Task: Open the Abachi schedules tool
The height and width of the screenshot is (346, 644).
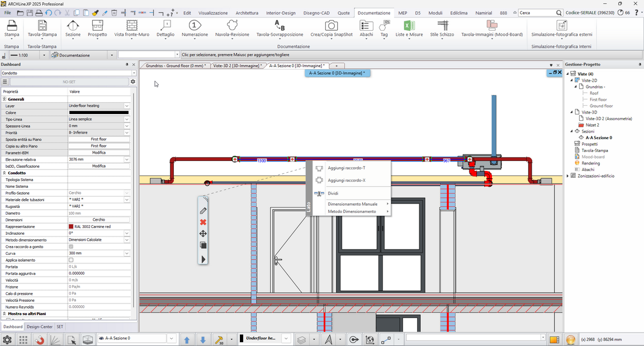Action: click(x=366, y=29)
